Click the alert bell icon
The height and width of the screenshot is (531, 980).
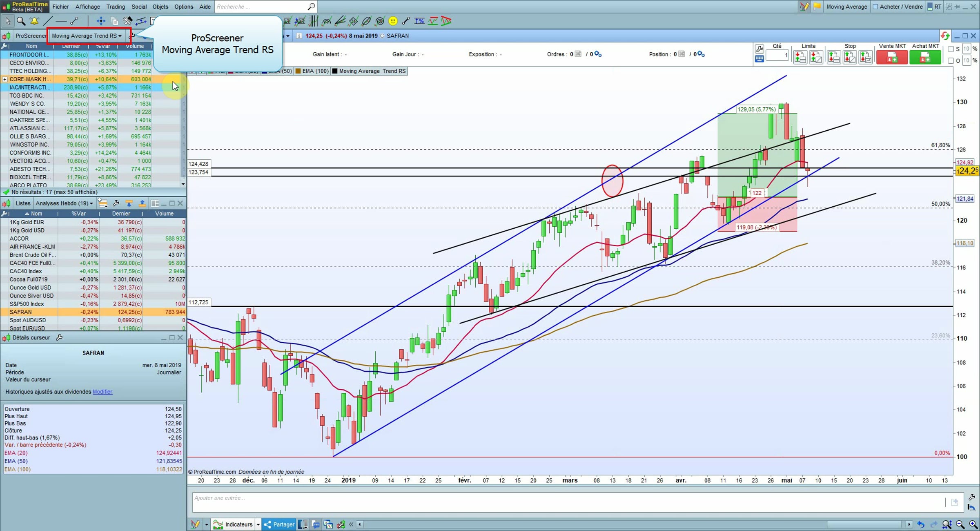tap(34, 21)
